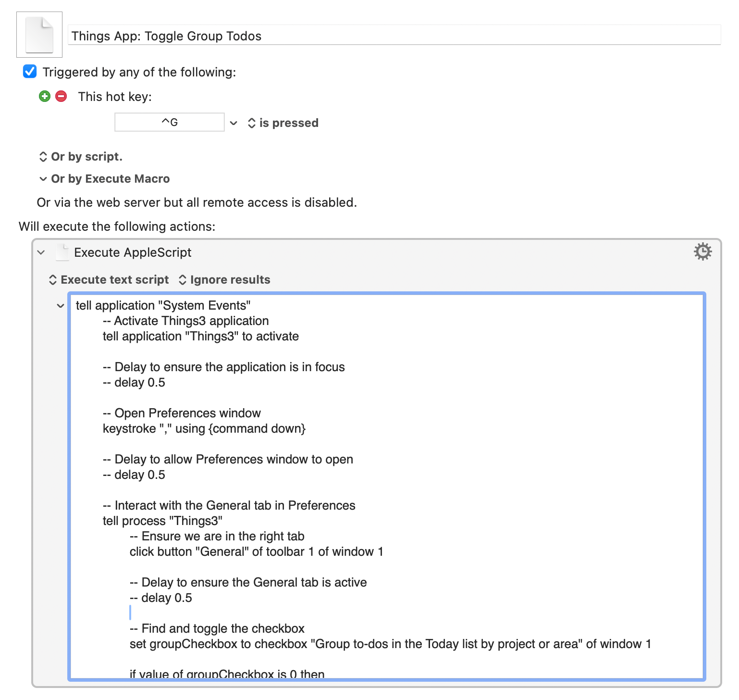Click 'Will execute the following actions' label

[117, 226]
